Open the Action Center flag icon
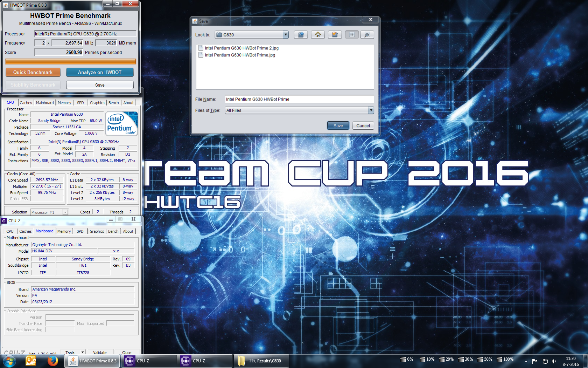The width and height of the screenshot is (588, 368). click(x=535, y=361)
